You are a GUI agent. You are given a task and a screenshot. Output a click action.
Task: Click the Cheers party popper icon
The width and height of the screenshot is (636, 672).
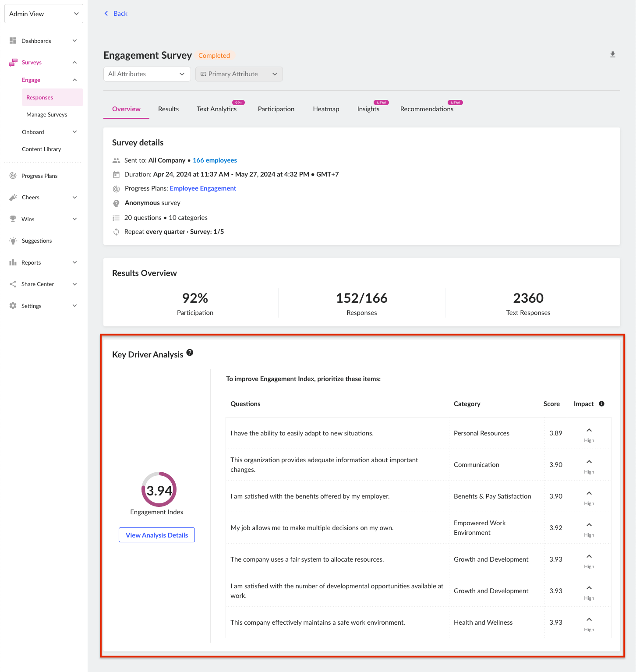tap(13, 198)
